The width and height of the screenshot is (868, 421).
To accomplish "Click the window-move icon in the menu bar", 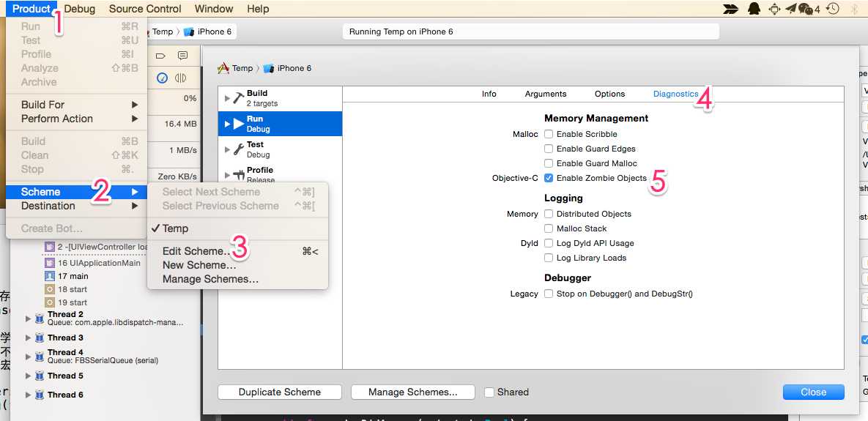I will [774, 8].
